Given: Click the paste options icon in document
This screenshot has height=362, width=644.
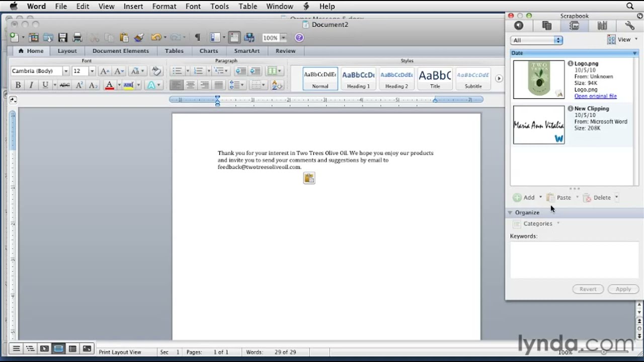Looking at the screenshot, I should click(x=309, y=178).
